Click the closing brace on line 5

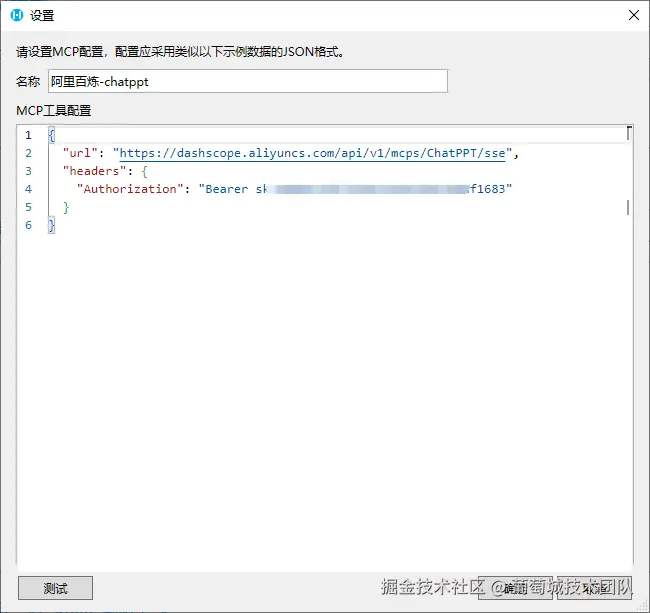coord(66,207)
